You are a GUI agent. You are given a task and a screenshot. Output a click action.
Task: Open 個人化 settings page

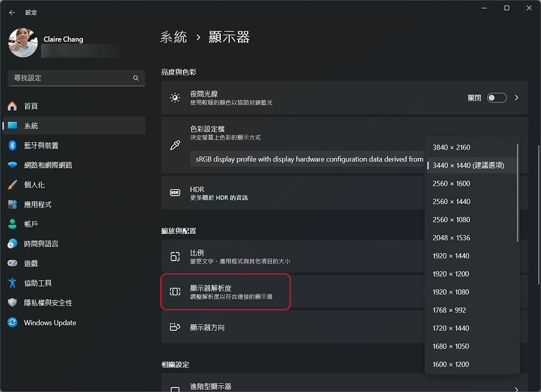pyautogui.click(x=74, y=185)
